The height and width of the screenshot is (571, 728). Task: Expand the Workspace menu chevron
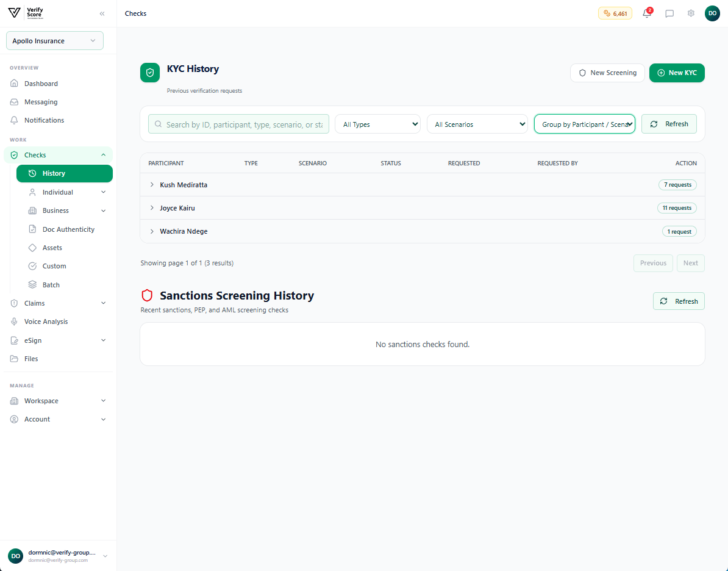coord(104,401)
